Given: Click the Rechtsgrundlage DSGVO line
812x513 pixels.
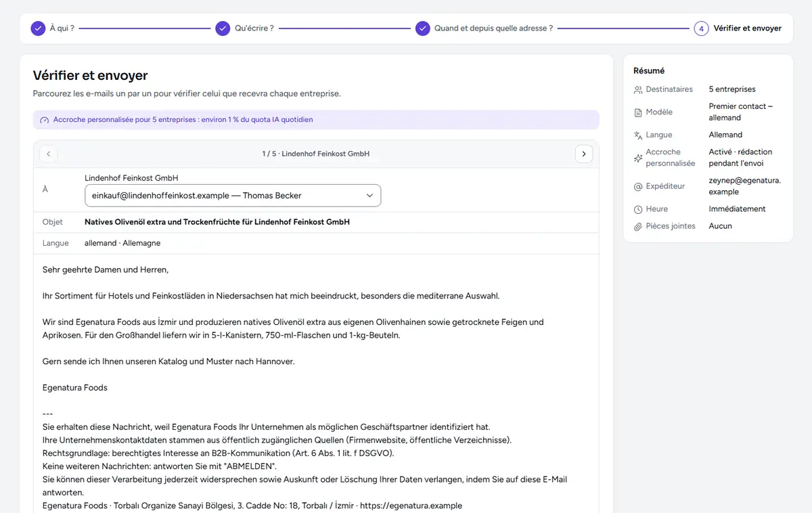Looking at the screenshot, I should click(218, 453).
